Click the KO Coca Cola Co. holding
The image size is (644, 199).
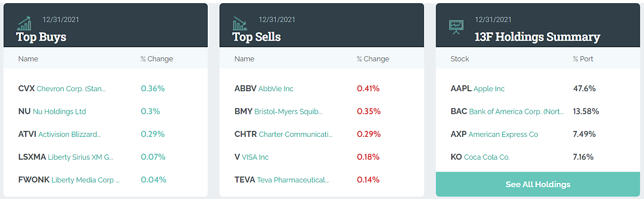(x=480, y=157)
